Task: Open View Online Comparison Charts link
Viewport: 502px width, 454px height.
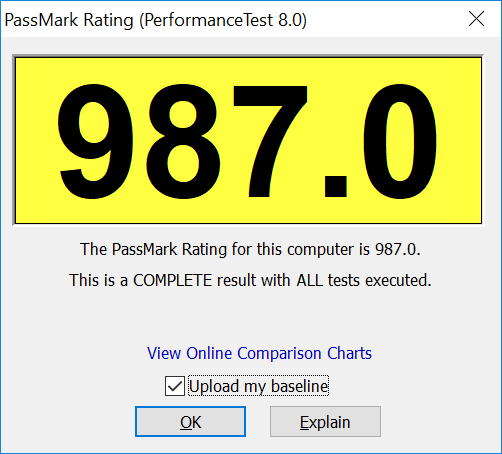Action: 259,353
